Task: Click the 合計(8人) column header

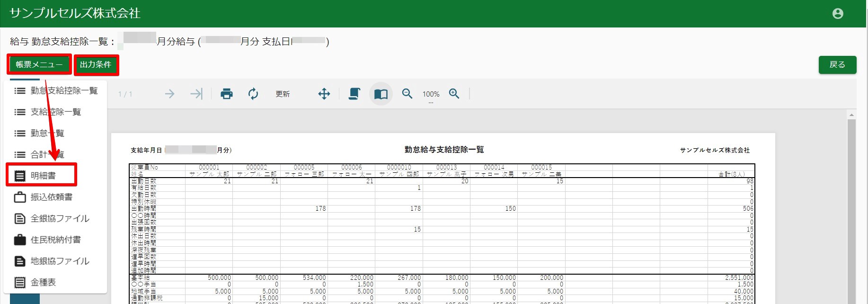Action: coord(732,174)
